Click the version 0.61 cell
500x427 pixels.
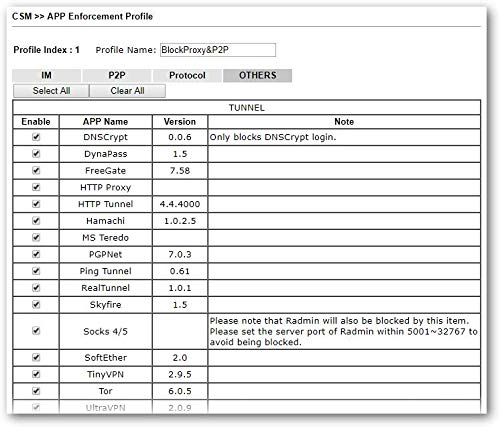click(180, 271)
